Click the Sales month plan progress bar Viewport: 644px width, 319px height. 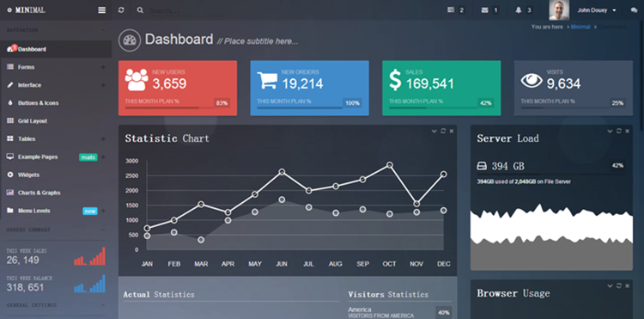[433, 108]
